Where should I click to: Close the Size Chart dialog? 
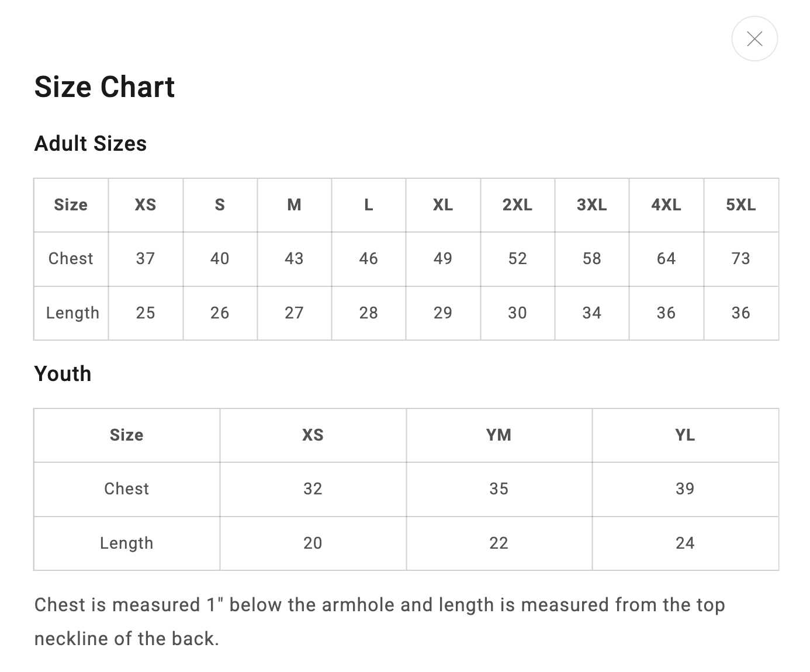[754, 39]
